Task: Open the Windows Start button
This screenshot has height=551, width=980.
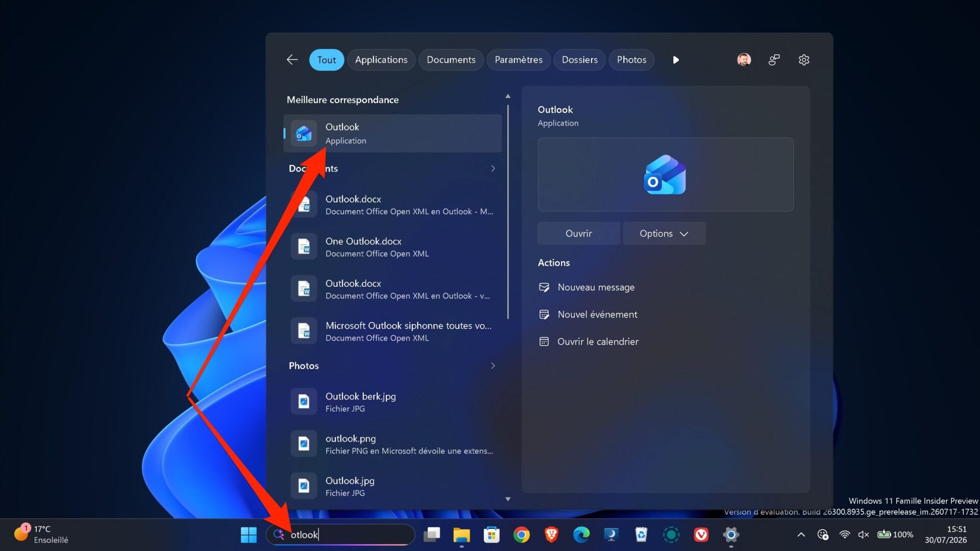Action: point(249,534)
